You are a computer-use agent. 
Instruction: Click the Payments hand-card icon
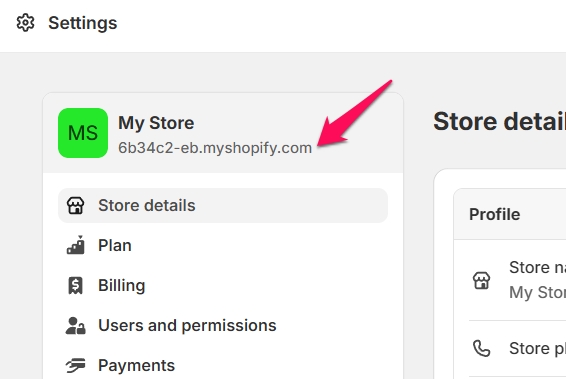point(75,365)
